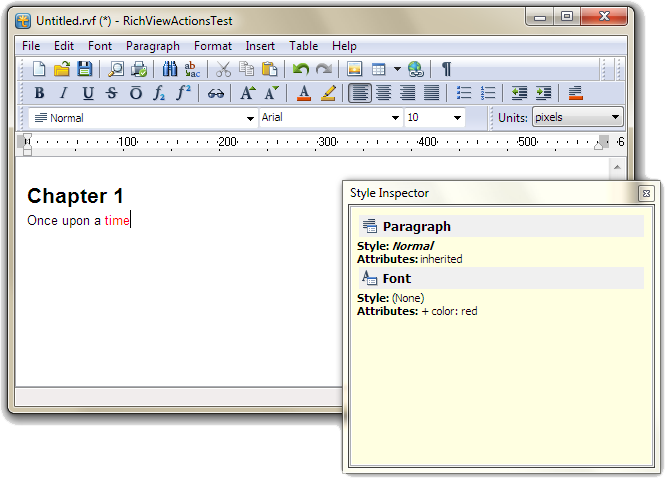Apply a bulleted list
The image size is (665, 478).
[x=464, y=93]
